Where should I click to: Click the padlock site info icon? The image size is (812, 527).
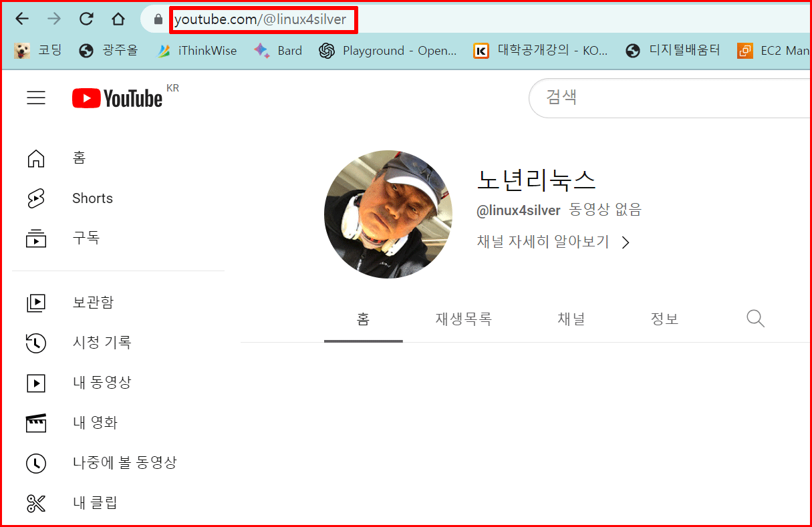click(x=158, y=19)
